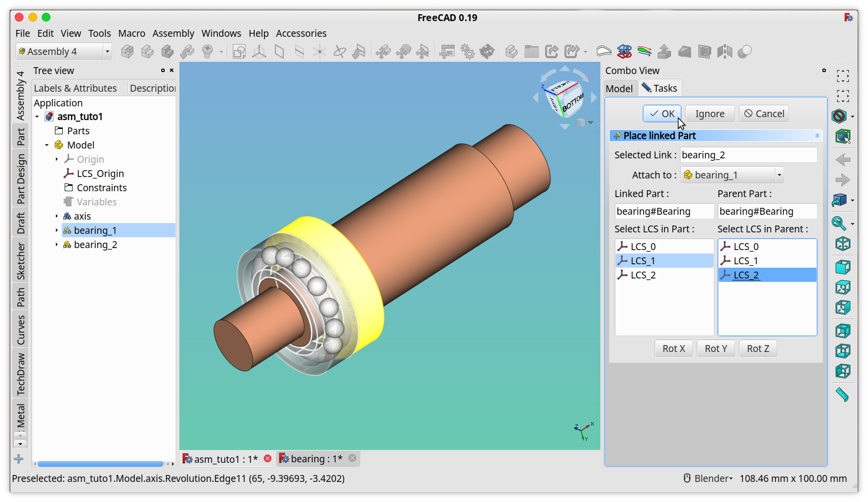Open the Assembly menu
This screenshot has height=502, width=868.
(x=173, y=33)
